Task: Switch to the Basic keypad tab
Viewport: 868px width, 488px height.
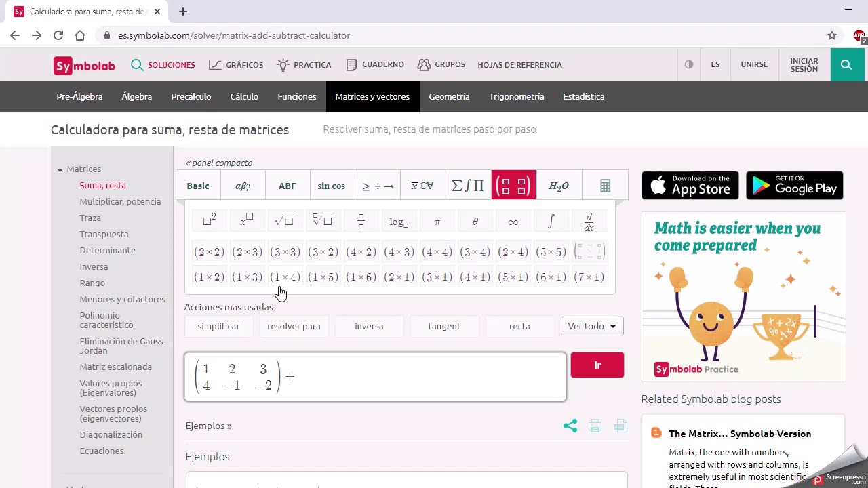Action: (x=198, y=186)
